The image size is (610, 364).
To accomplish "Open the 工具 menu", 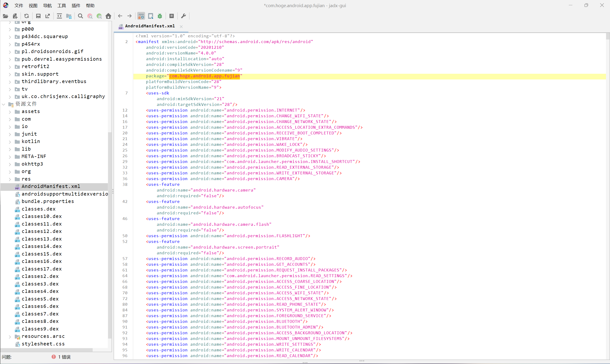I will [x=61, y=5].
